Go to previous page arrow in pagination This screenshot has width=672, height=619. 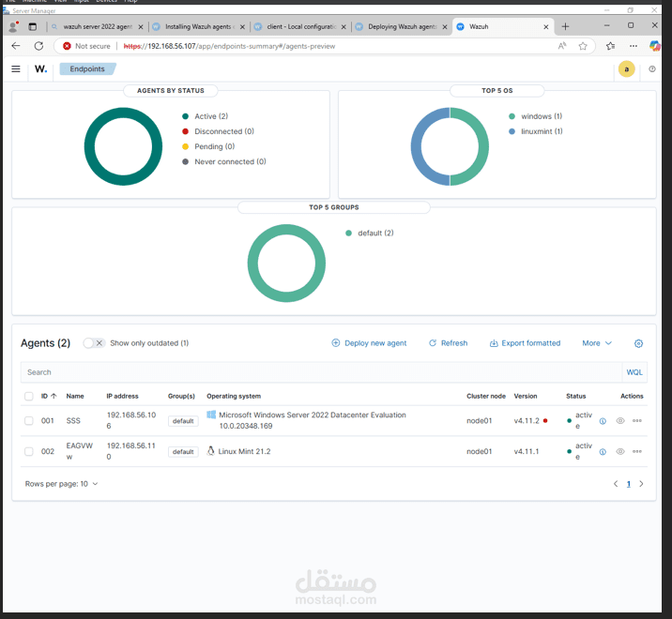coord(616,484)
